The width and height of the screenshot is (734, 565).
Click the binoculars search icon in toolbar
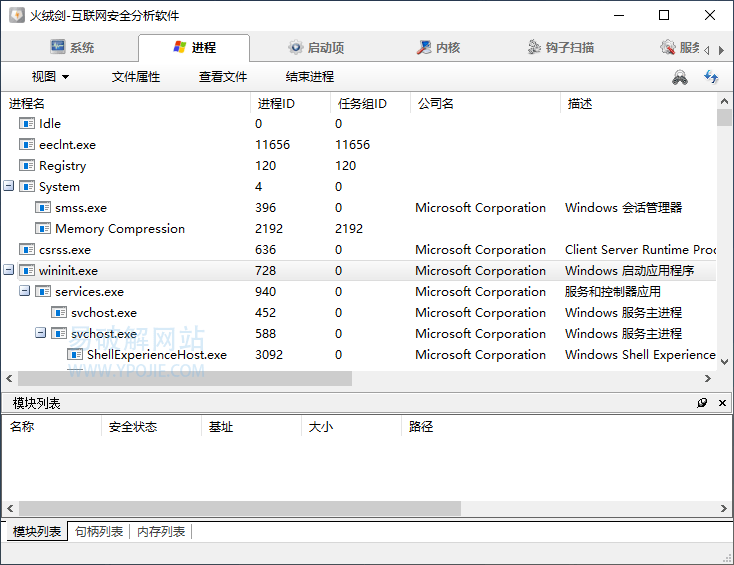click(680, 77)
